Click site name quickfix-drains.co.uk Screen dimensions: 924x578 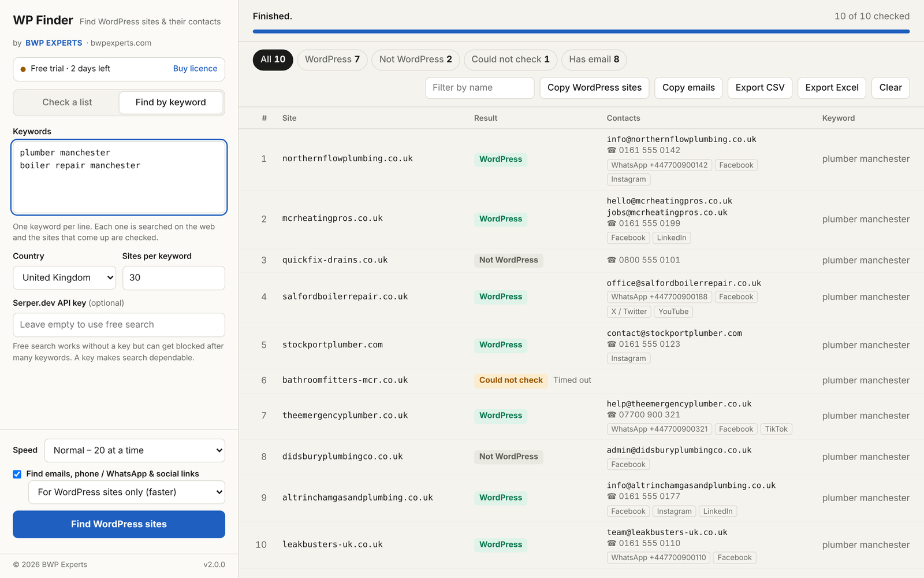tap(335, 260)
